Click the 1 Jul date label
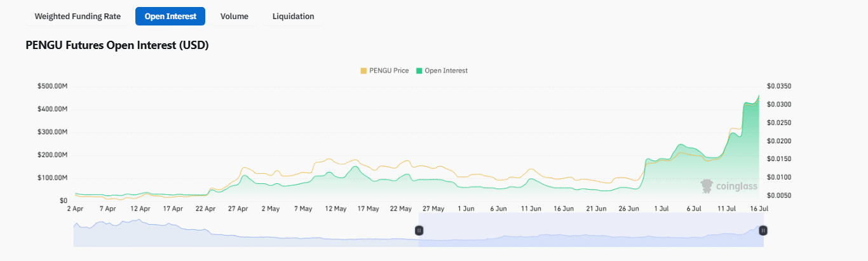Image resolution: width=868 pixels, height=261 pixels. [661, 209]
